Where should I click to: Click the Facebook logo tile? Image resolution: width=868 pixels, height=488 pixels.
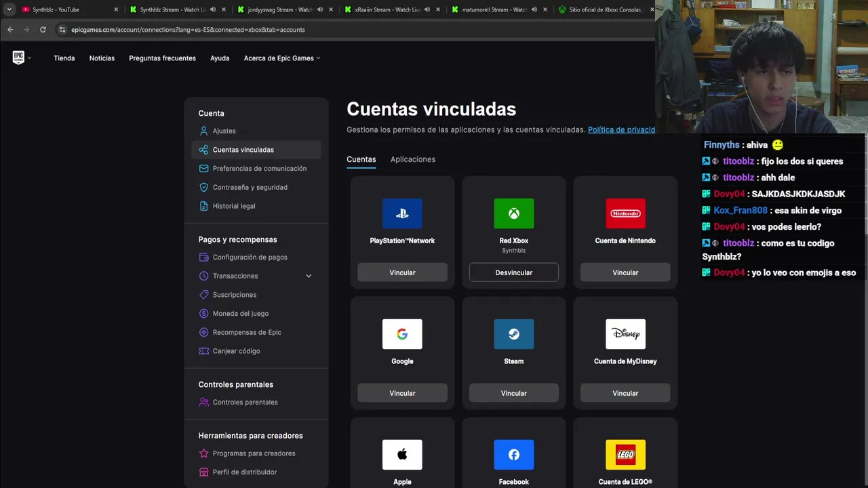514,455
